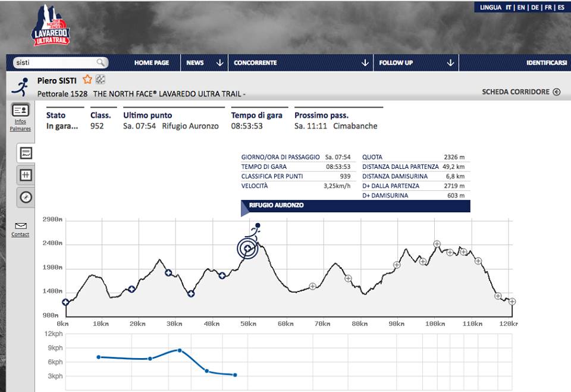This screenshot has width=571, height=392.
Task: Switch language to FR
Action: (548, 8)
